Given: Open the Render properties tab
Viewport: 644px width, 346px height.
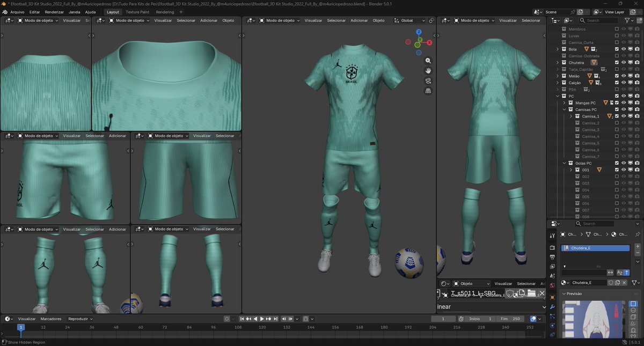Looking at the screenshot, I should (x=552, y=248).
